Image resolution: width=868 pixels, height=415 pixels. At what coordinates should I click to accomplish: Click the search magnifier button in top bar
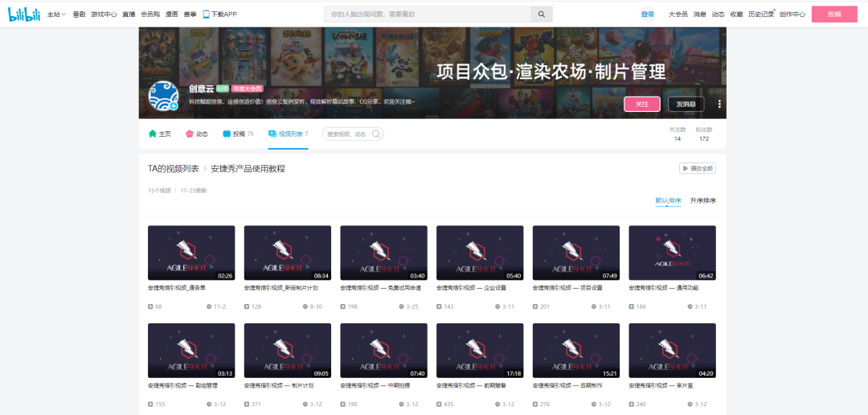tap(542, 14)
